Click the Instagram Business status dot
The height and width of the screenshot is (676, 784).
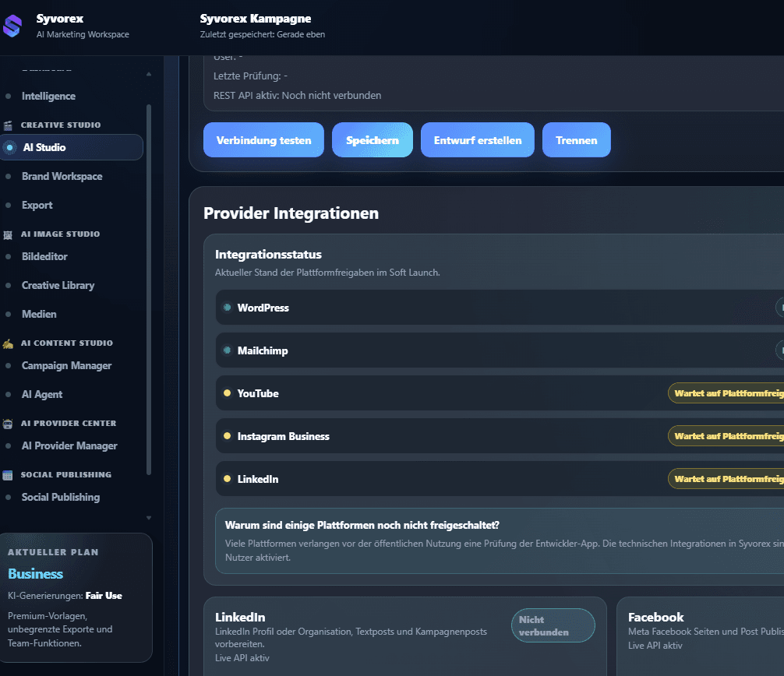click(227, 435)
